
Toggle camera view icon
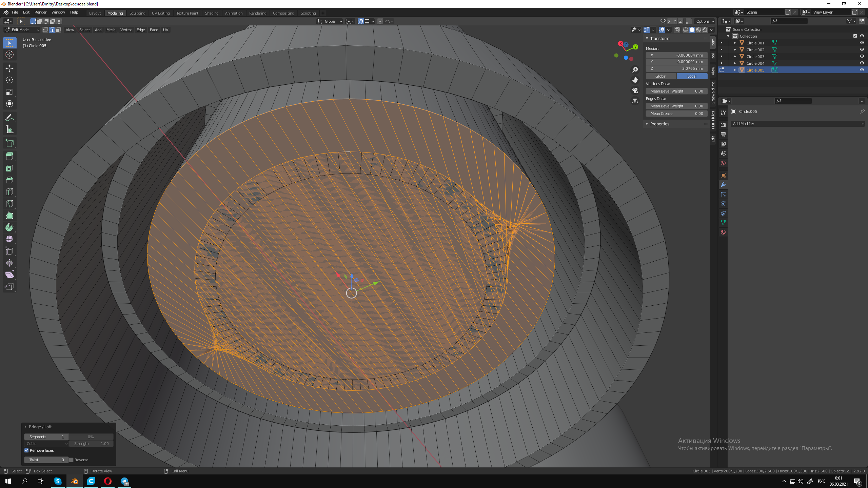point(635,91)
